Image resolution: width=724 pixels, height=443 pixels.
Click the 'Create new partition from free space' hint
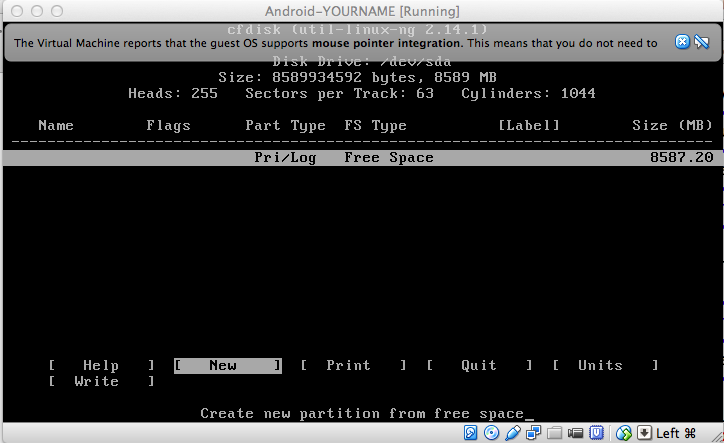pos(362,413)
